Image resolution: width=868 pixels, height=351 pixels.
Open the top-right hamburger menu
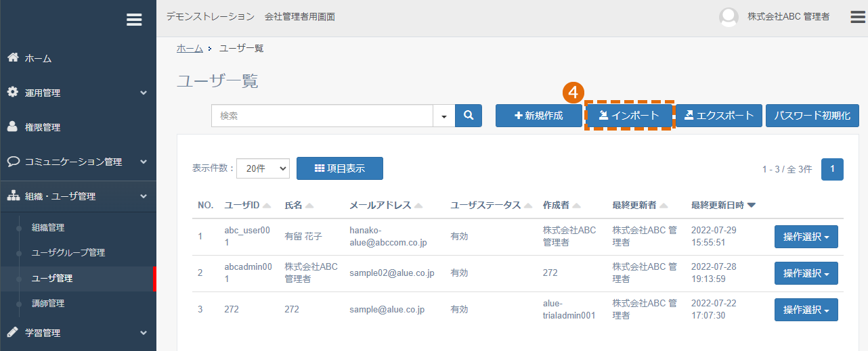point(858,17)
